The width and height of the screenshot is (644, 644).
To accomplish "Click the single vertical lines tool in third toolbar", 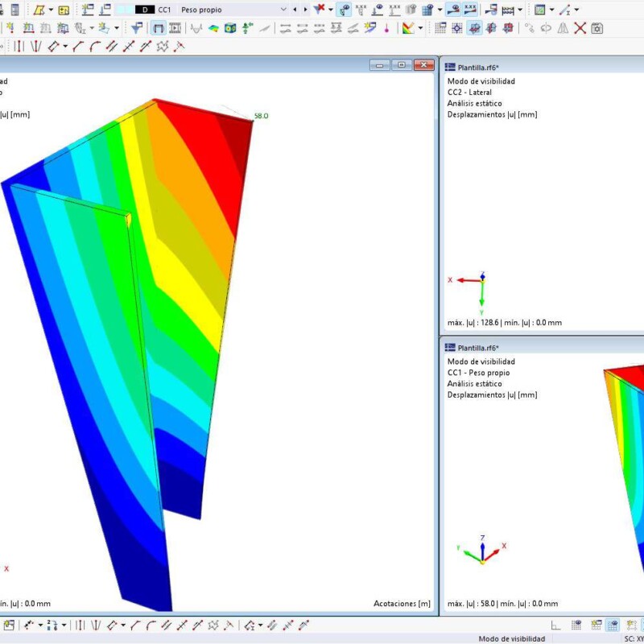I will coord(19,47).
